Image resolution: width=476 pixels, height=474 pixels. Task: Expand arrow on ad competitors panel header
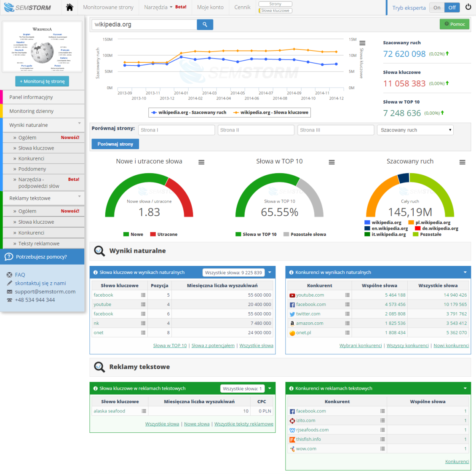465,388
